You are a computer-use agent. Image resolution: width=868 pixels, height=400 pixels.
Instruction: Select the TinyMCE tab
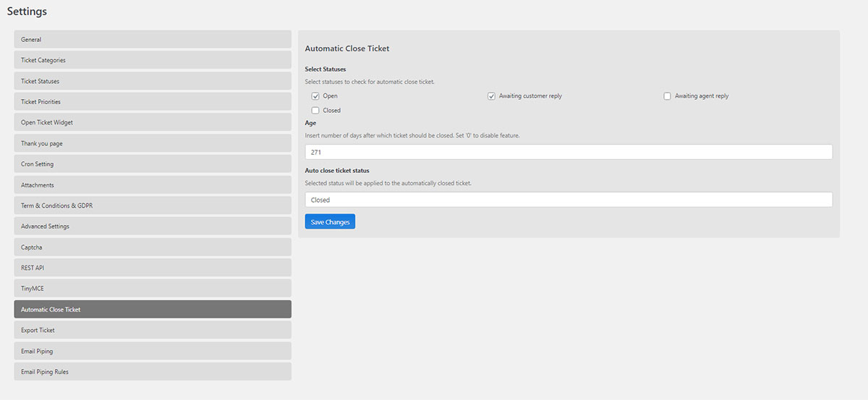tap(153, 289)
